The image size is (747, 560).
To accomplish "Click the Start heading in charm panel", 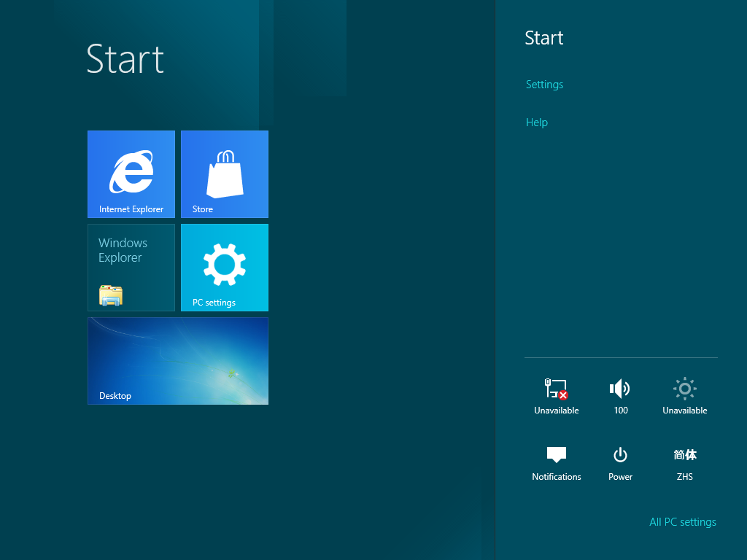I will coord(543,38).
